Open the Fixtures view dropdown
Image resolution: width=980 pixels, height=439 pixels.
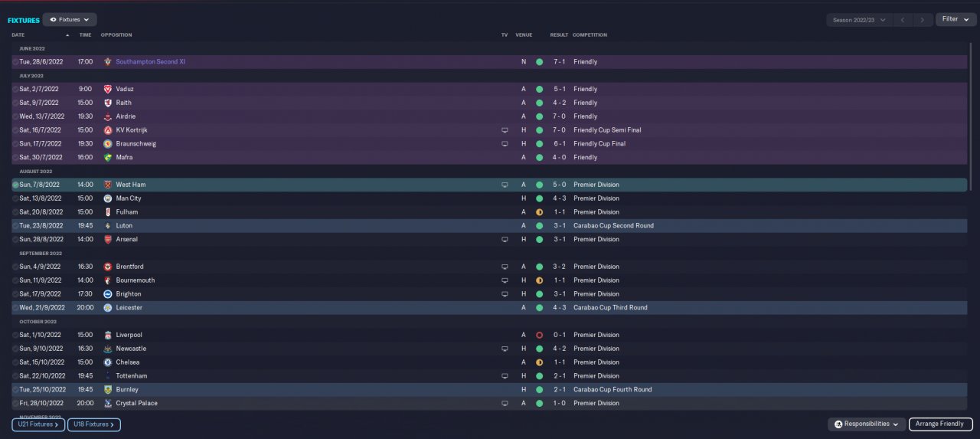point(70,20)
